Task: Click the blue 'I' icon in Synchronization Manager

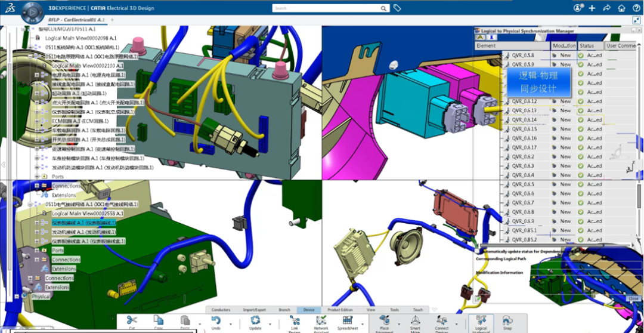Action: click(491, 38)
